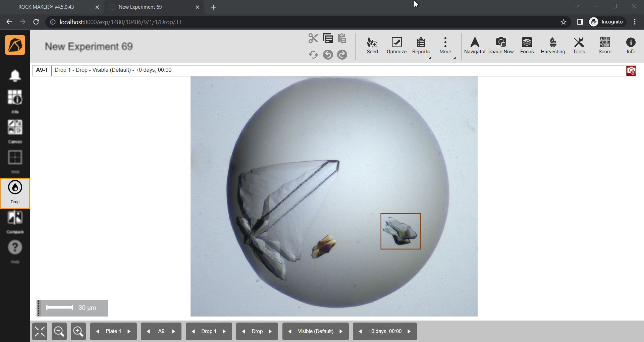This screenshot has width=644, height=342.
Task: Open notifications bell in sidebar
Action: tap(15, 76)
